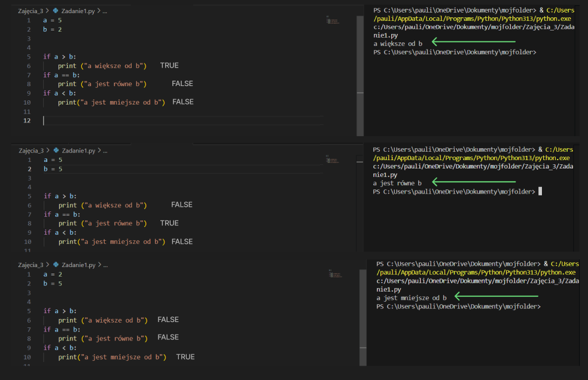Click the "if a == b:" line in the top editor
Image resolution: width=588 pixels, height=380 pixels.
[x=61, y=75]
